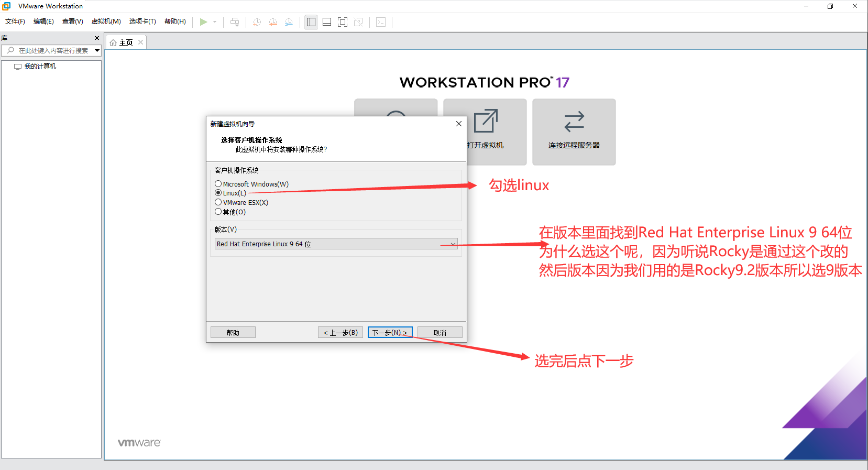The height and width of the screenshot is (470, 868).
Task: Click the revert to snapshot icon
Action: (273, 22)
